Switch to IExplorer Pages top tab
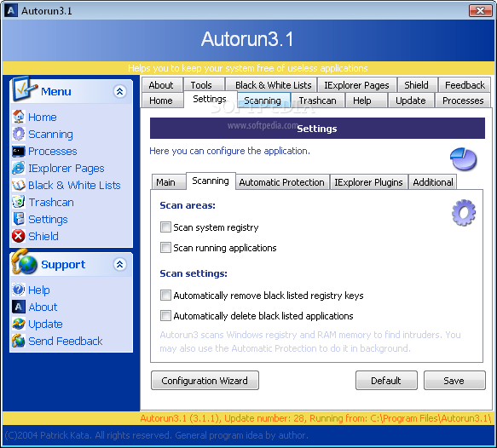 [356, 85]
